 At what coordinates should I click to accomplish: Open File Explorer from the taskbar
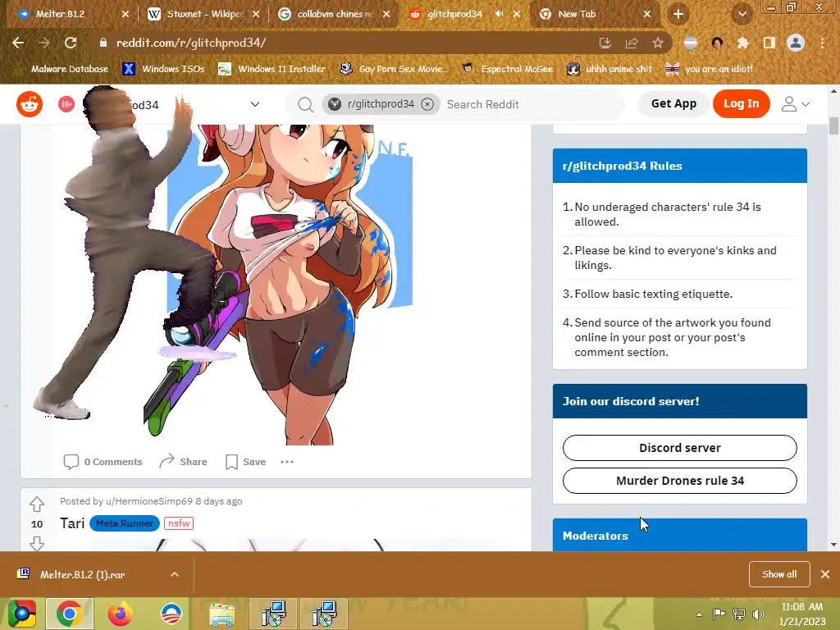tap(221, 614)
